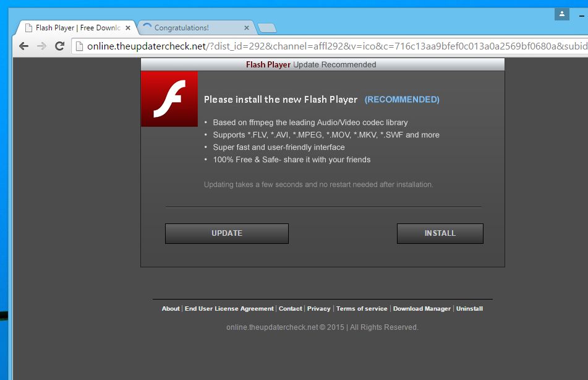
Task: Open the Uninstall link
Action: click(x=469, y=309)
